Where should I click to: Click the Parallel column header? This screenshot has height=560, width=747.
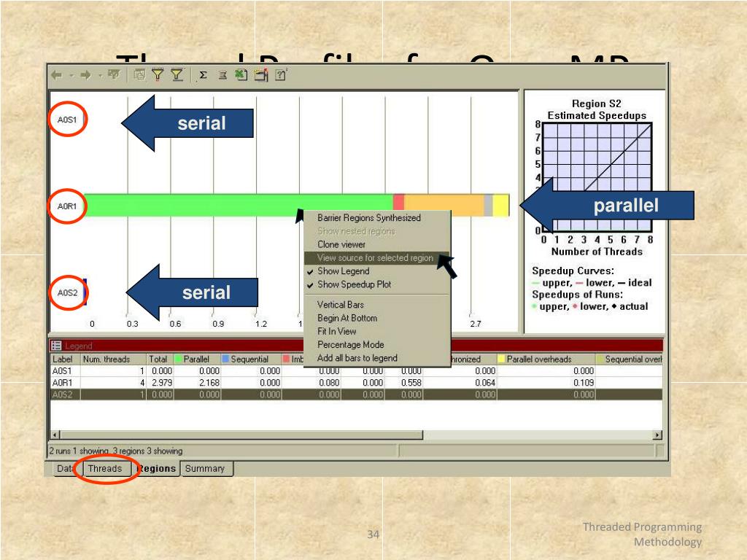[197, 359]
